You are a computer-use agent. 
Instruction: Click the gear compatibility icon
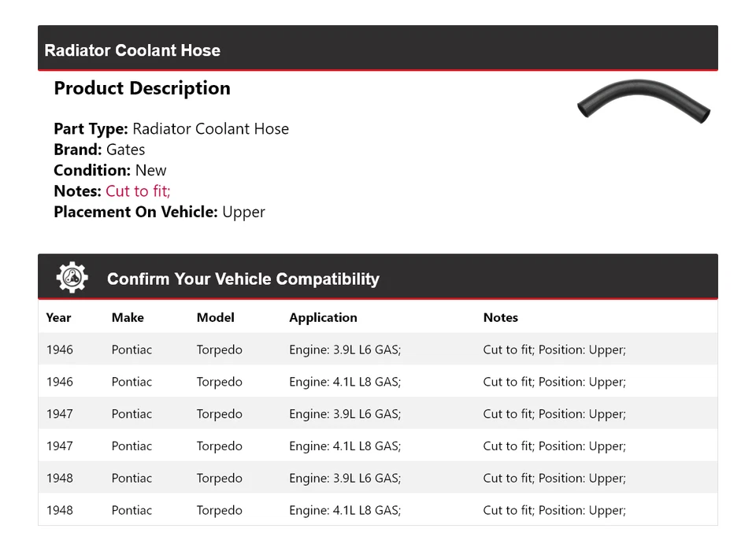(x=72, y=278)
